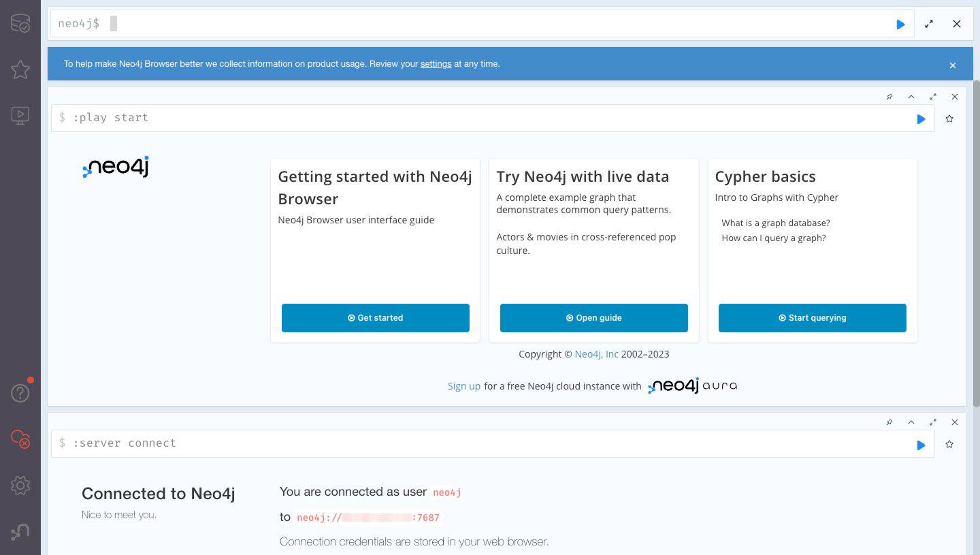980x555 pixels.
Task: Pin the :play start frame
Action: pyautogui.click(x=889, y=97)
